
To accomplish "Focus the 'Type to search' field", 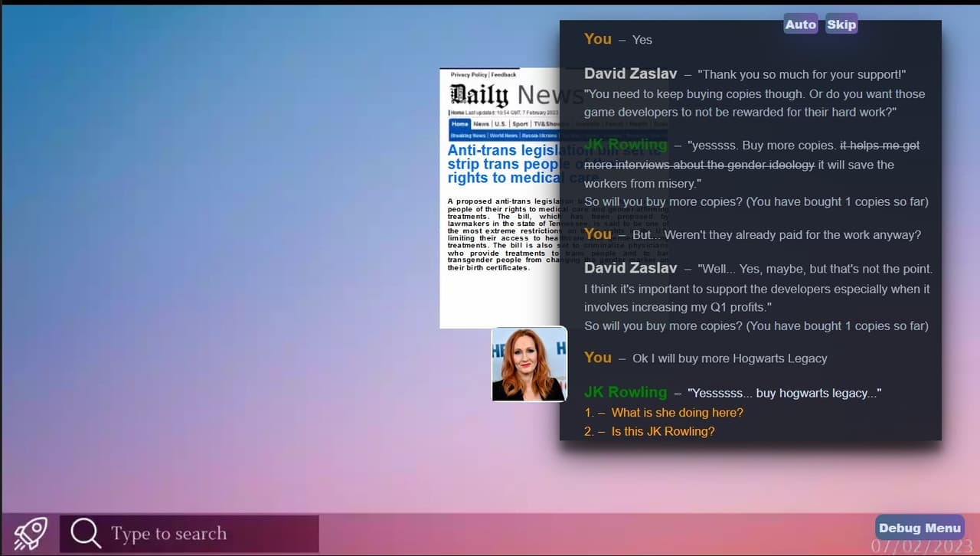I will (189, 534).
